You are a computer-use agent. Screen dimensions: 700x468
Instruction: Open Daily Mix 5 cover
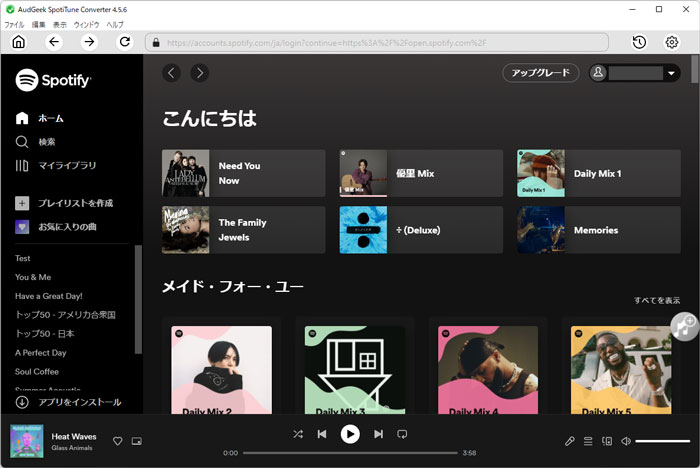point(621,370)
